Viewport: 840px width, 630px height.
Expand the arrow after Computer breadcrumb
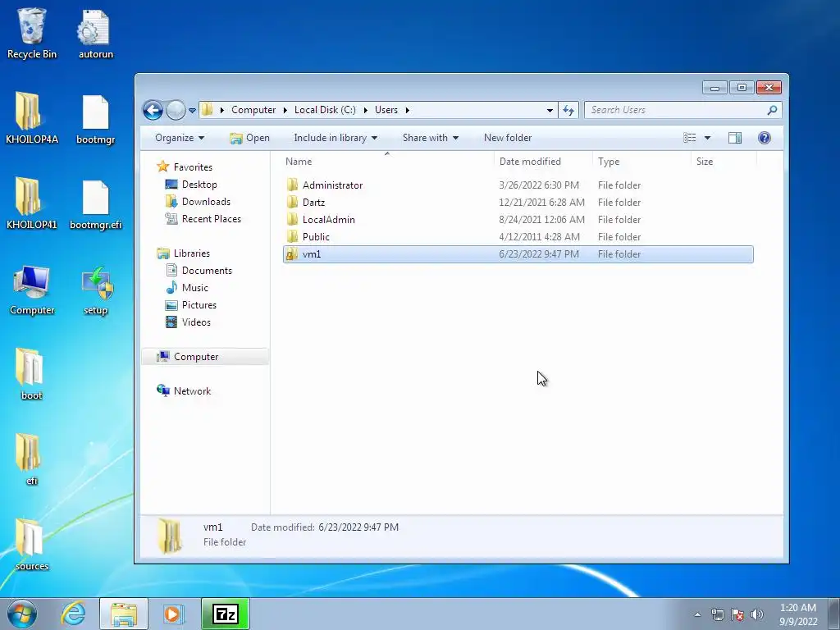coord(285,111)
